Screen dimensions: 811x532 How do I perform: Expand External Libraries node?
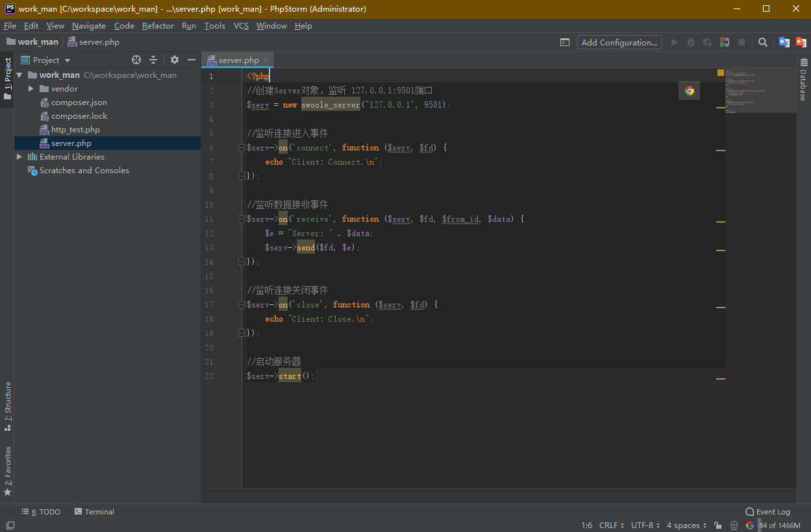[x=19, y=157]
